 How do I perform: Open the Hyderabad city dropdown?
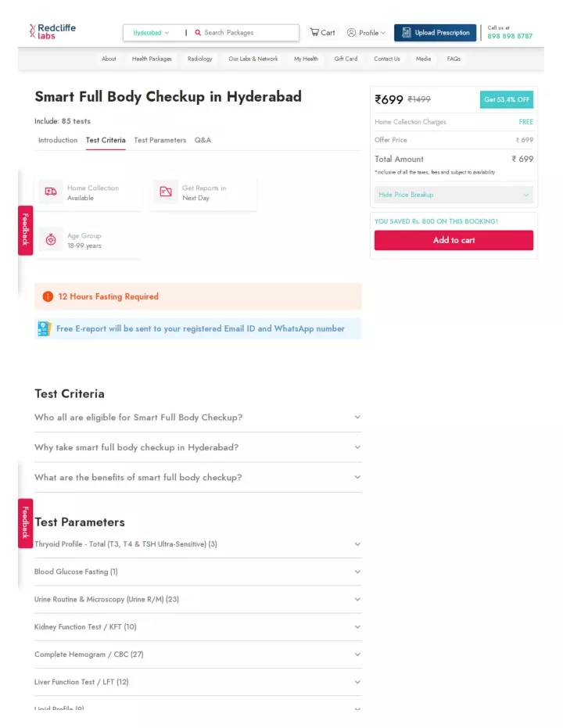(x=151, y=33)
